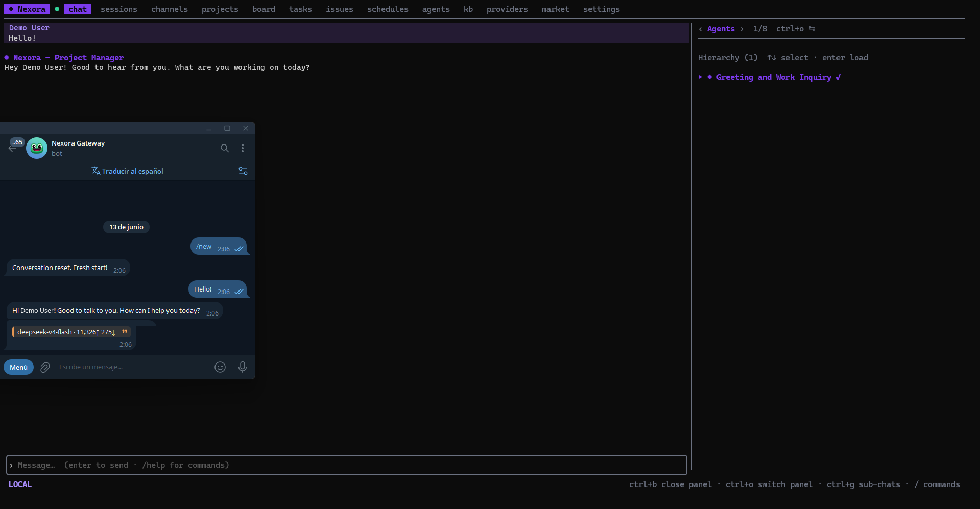Open the emoji picker
Viewport: 980px width, 509px height.
coord(220,367)
